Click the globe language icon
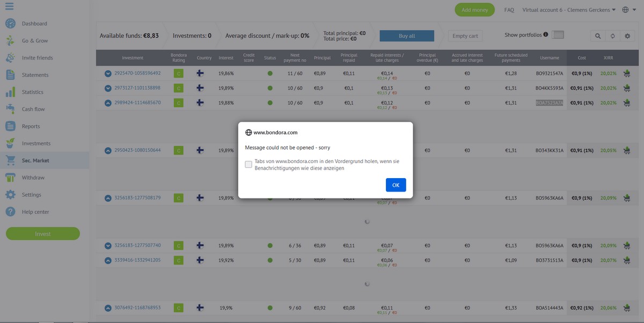 click(x=626, y=10)
